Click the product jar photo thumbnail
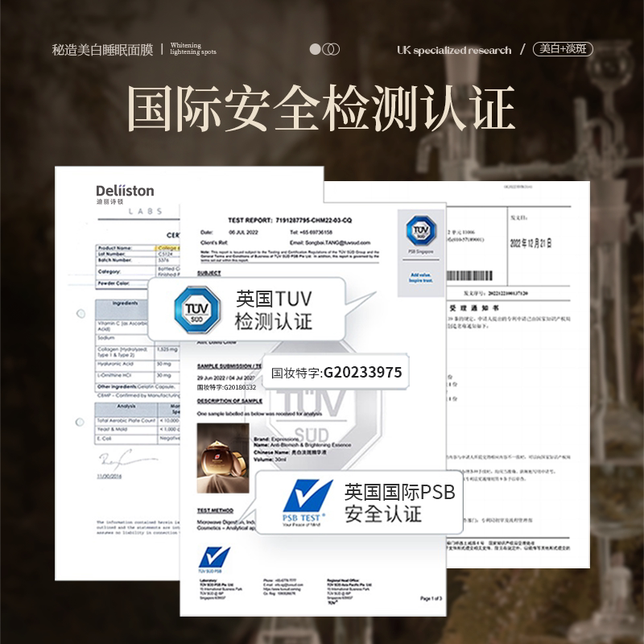 (x=223, y=458)
